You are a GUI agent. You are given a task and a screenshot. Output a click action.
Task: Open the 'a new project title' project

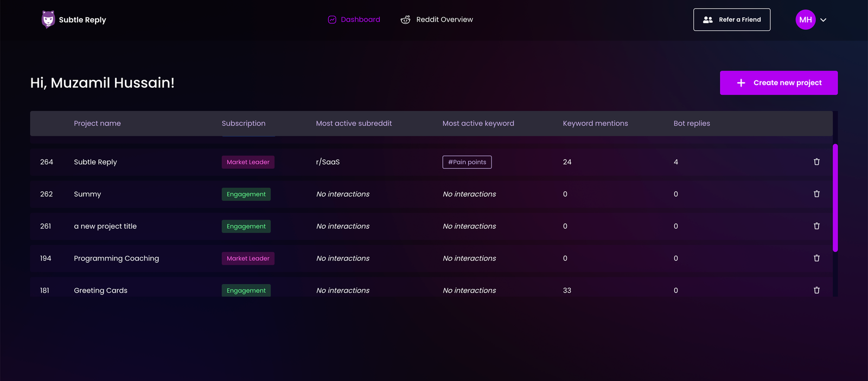pyautogui.click(x=431, y=226)
